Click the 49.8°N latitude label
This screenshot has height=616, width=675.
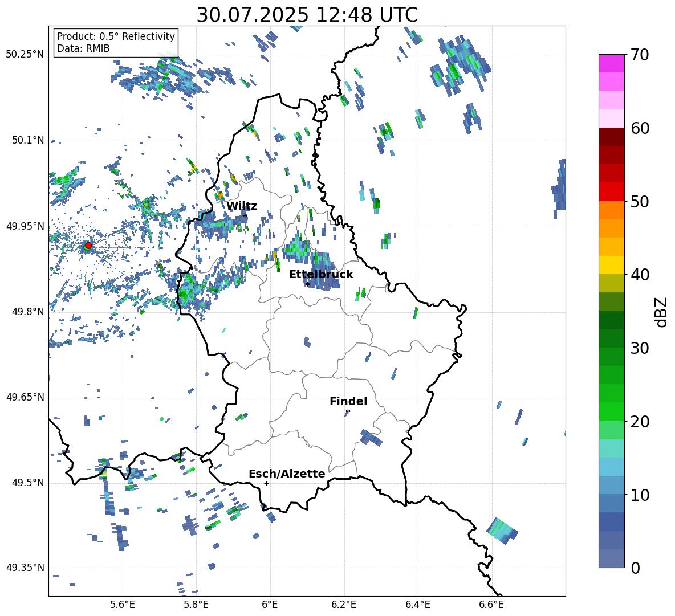click(x=28, y=312)
